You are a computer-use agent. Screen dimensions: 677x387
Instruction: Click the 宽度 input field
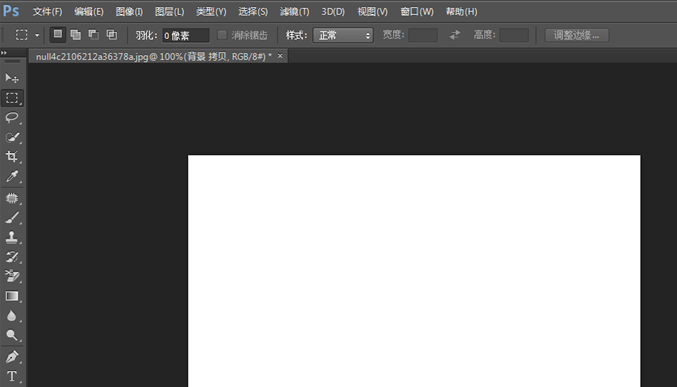point(423,35)
